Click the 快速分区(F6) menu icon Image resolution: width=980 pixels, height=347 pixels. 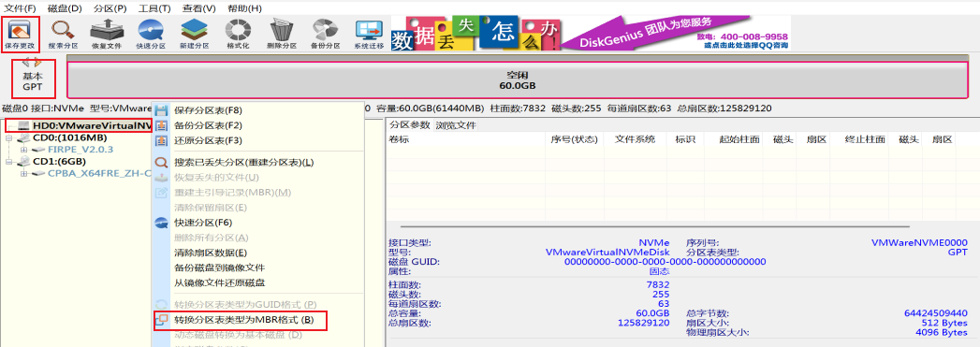click(161, 223)
